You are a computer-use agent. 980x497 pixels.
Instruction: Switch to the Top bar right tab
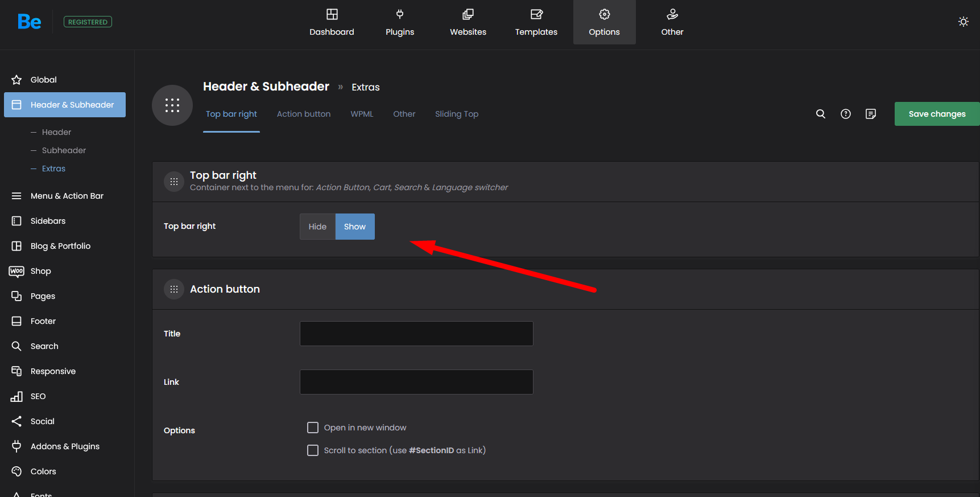click(x=231, y=114)
